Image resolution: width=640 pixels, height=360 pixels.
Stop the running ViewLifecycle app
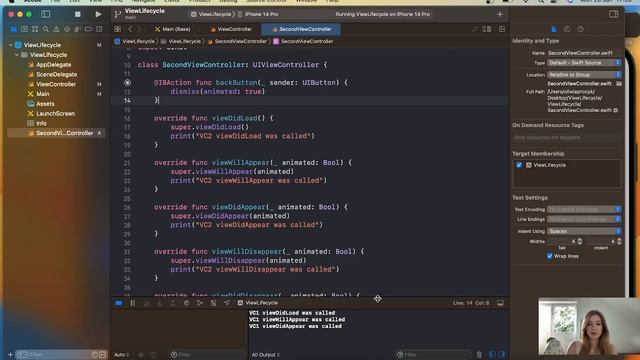pyautogui.click(x=78, y=14)
